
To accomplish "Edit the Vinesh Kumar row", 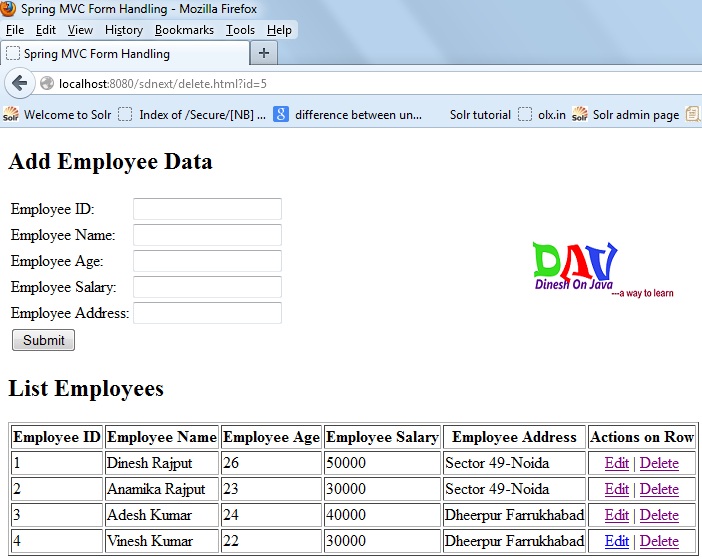I will click(x=616, y=541).
